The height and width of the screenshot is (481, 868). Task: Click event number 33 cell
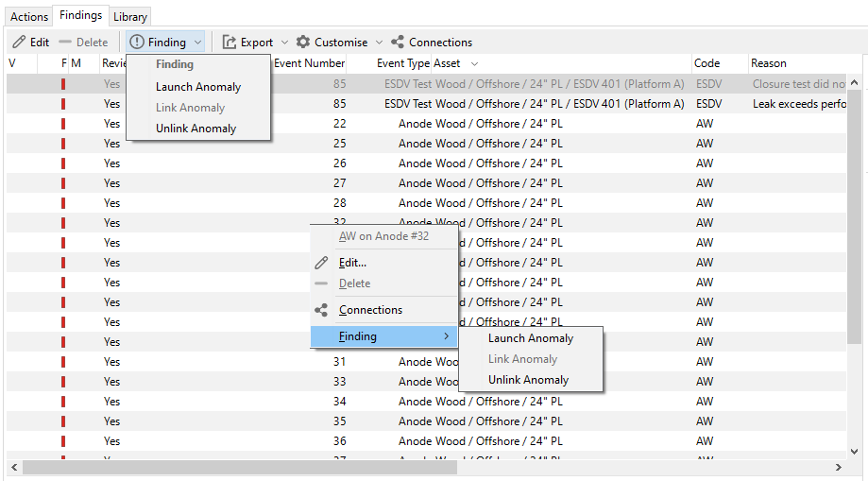[x=339, y=382]
